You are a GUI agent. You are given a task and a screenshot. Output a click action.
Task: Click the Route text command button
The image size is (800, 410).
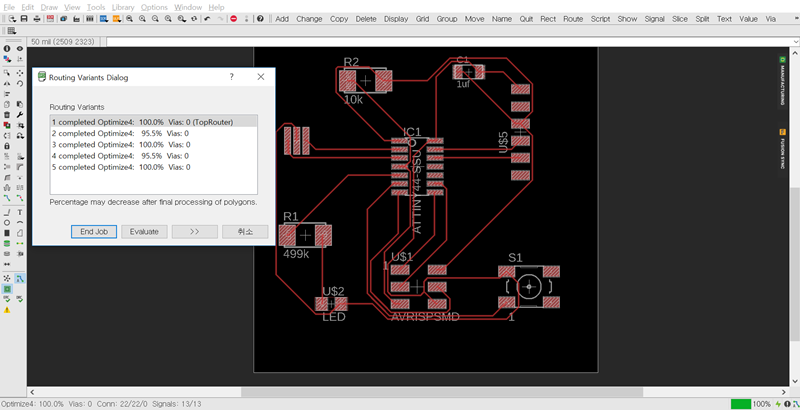coord(573,18)
